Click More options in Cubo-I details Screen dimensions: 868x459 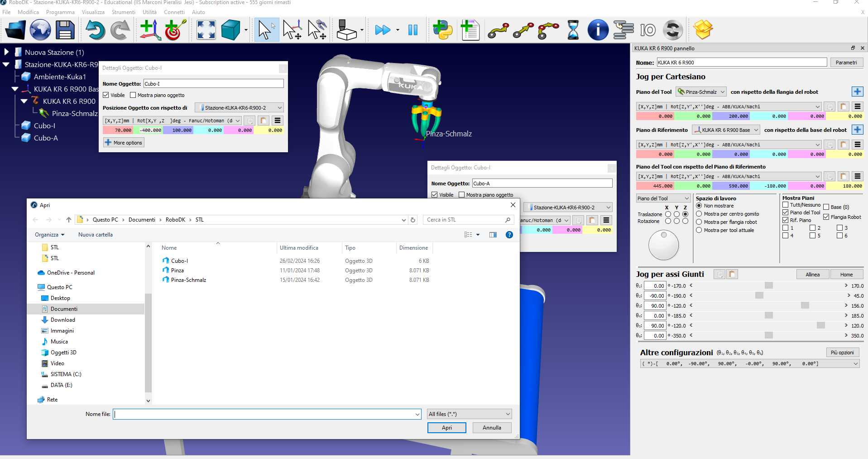coord(124,143)
